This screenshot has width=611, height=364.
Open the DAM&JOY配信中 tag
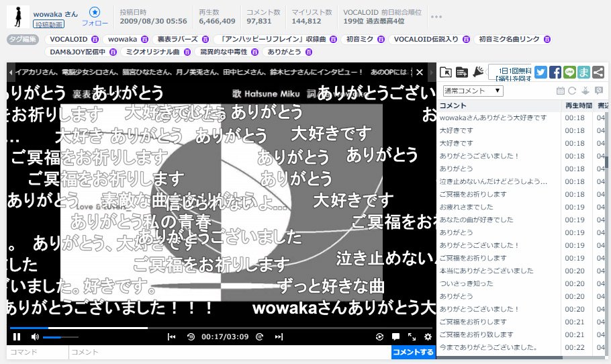(x=77, y=52)
